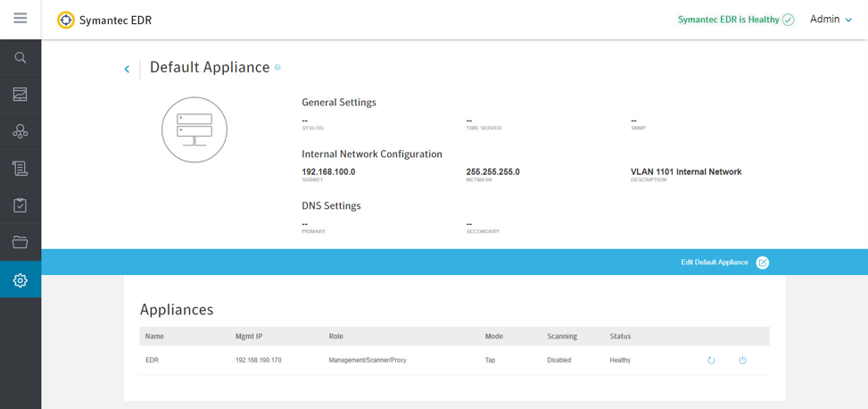Viewport: 868px width, 409px height.
Task: Go back using the left chevron
Action: click(127, 69)
